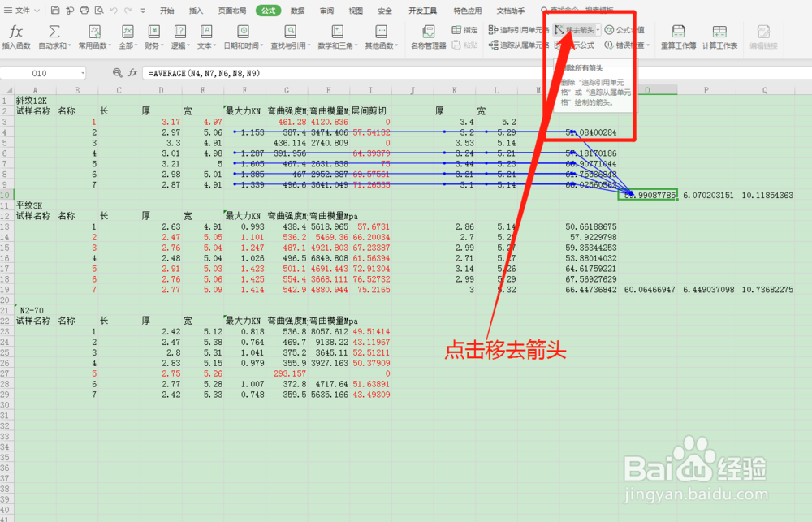This screenshot has width=812, height=522.
Task: Click the Undo arrow icon
Action: [x=114, y=11]
